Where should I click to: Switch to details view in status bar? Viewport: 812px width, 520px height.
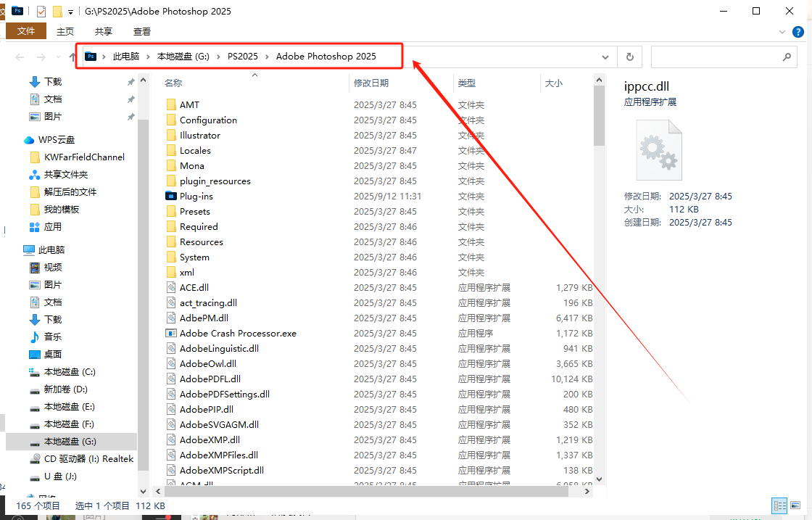[x=779, y=505]
